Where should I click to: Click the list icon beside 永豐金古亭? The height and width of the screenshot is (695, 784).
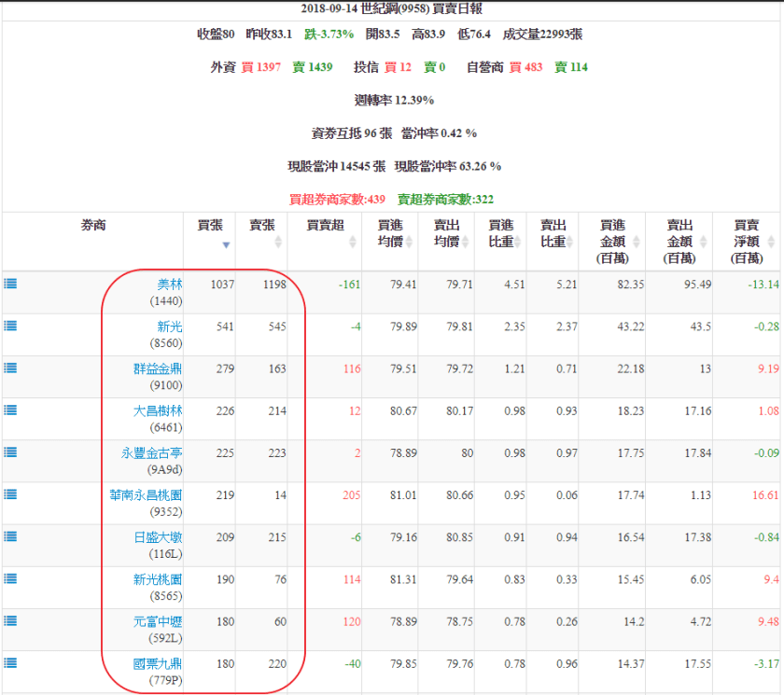[10, 452]
